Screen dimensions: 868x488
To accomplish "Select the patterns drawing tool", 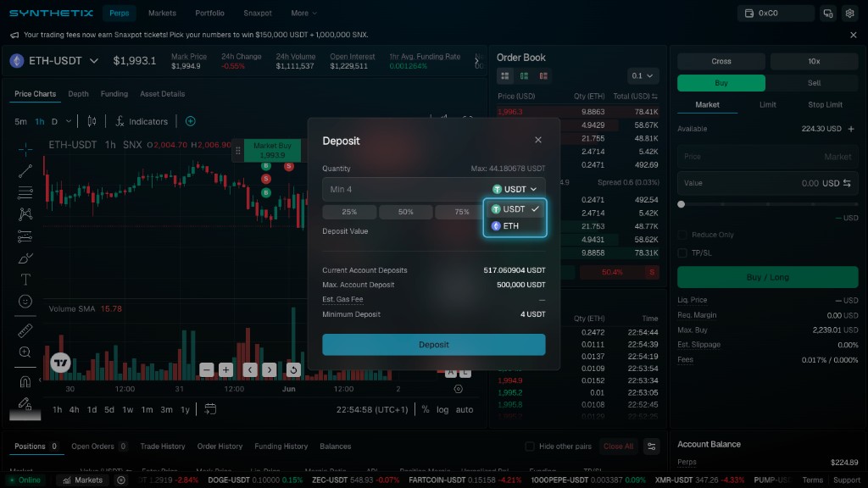I will (x=25, y=214).
